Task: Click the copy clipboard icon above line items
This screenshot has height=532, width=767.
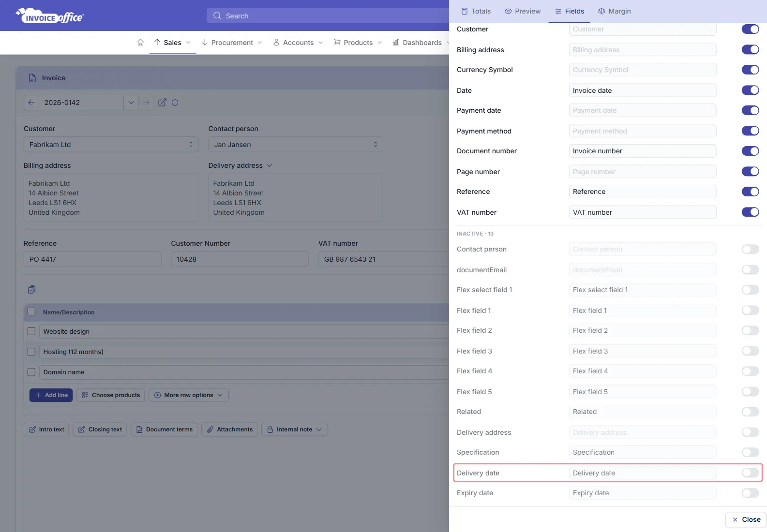Action: pyautogui.click(x=31, y=289)
